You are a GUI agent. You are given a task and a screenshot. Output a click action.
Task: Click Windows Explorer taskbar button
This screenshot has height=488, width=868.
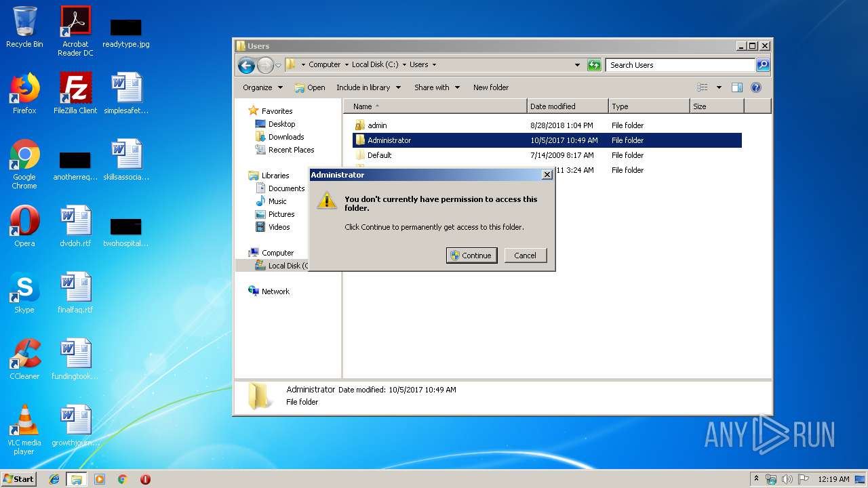tap(77, 479)
